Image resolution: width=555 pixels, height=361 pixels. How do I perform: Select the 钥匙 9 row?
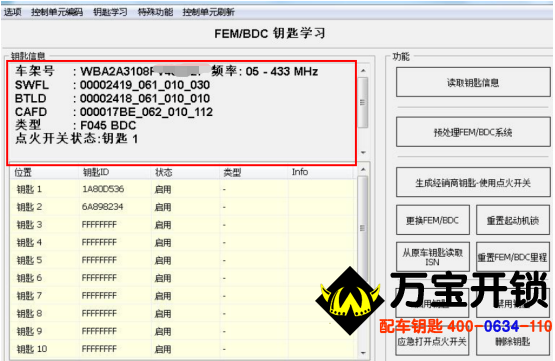183,331
